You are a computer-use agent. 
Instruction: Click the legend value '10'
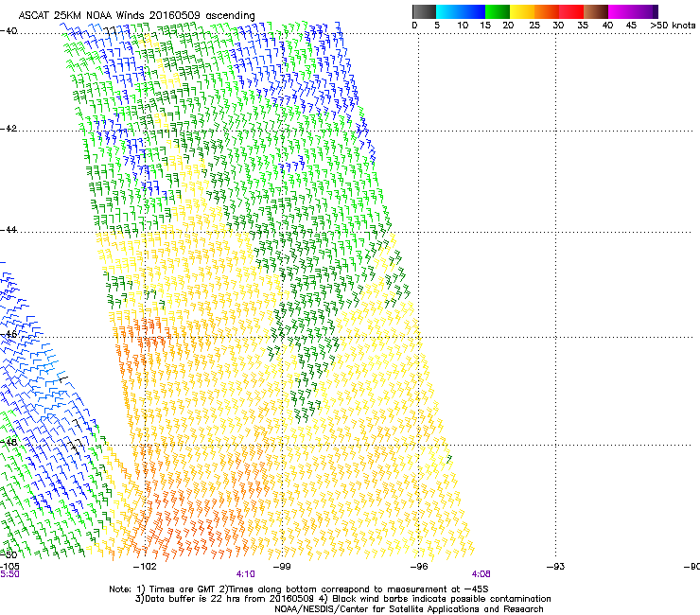pyautogui.click(x=463, y=26)
